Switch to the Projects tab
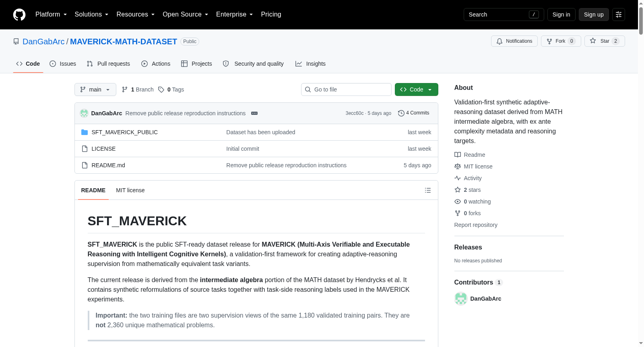This screenshot has height=347, width=644. click(196, 64)
